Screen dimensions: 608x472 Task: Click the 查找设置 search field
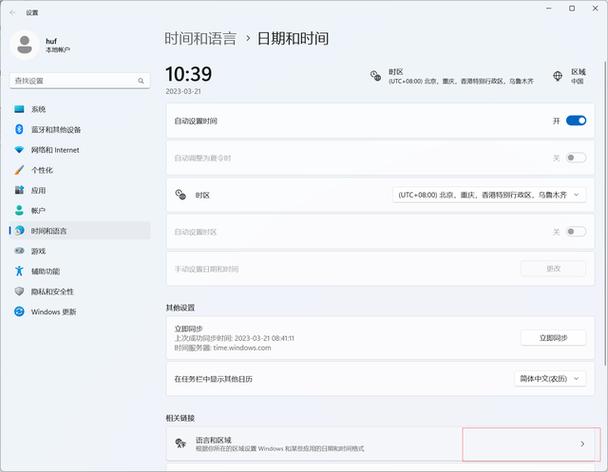[x=79, y=81]
